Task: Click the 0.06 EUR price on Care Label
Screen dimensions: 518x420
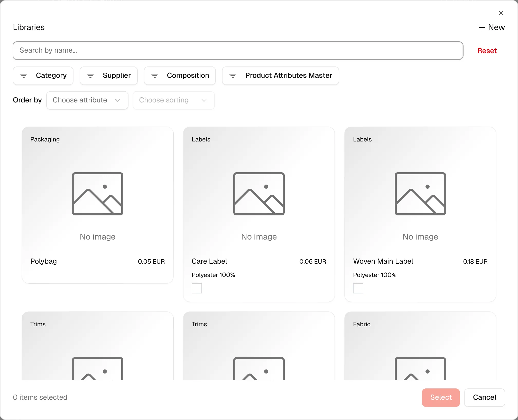Action: pyautogui.click(x=313, y=262)
